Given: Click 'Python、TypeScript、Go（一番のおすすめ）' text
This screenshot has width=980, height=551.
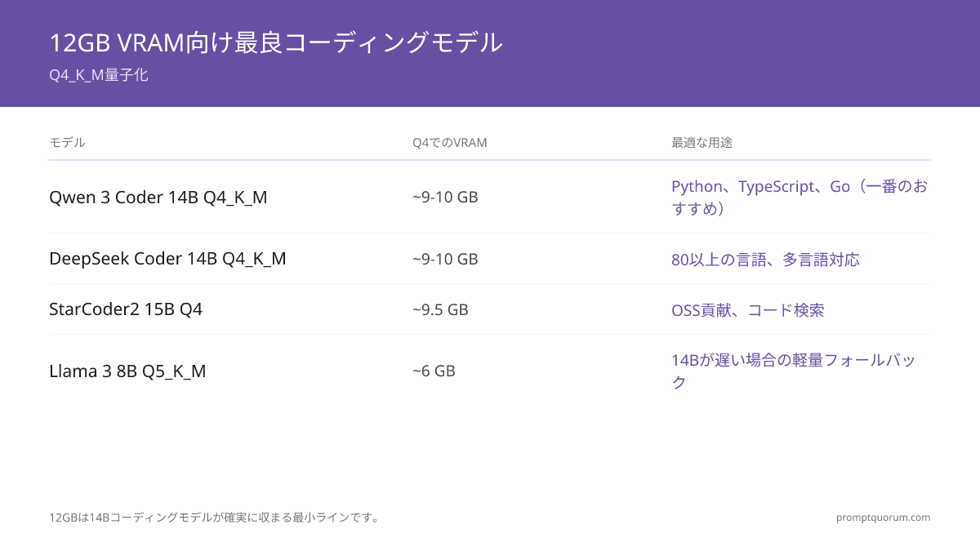Looking at the screenshot, I should [x=800, y=198].
